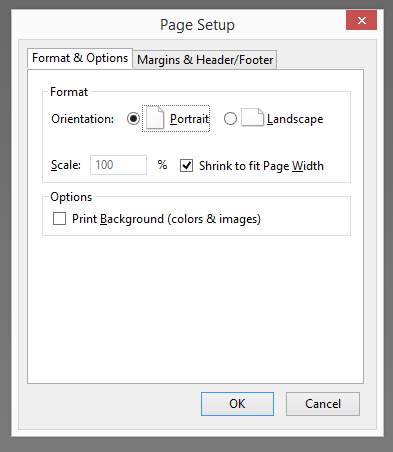Image resolution: width=393 pixels, height=452 pixels.
Task: Click the Orientation label
Action: point(82,119)
